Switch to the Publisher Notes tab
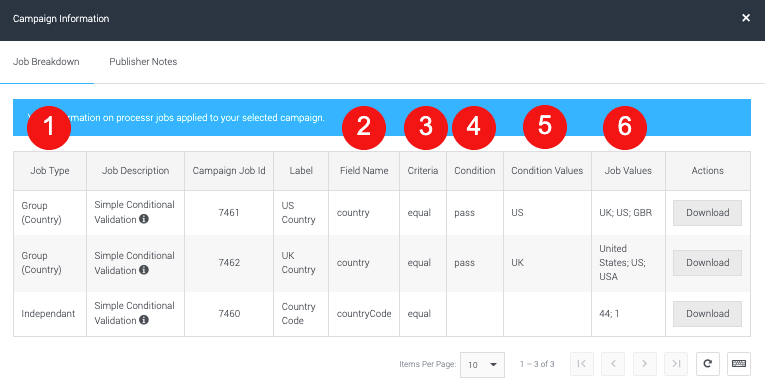Viewport: 765px width, 388px height. click(x=143, y=61)
